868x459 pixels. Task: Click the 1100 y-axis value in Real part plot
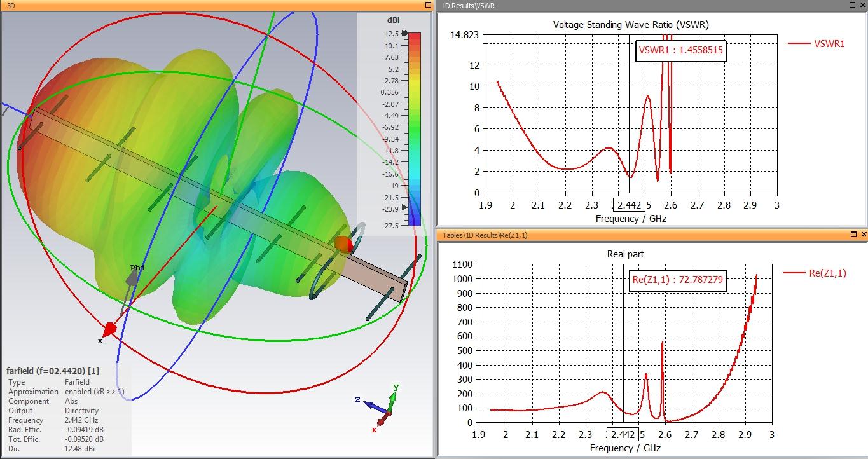click(462, 264)
